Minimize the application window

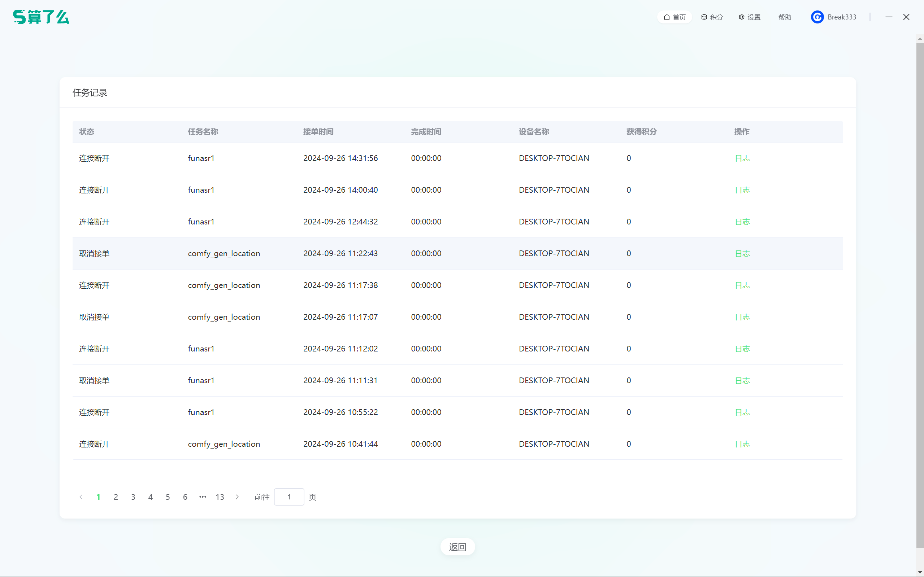[889, 17]
